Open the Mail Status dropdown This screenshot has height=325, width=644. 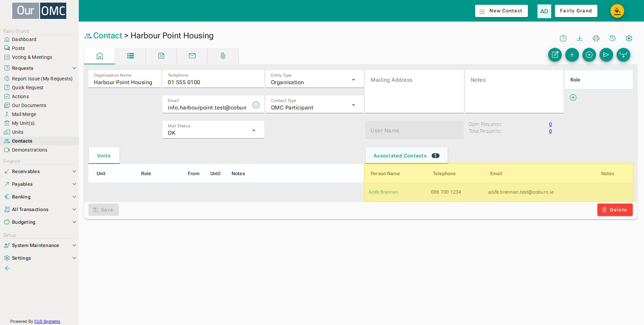(213, 130)
